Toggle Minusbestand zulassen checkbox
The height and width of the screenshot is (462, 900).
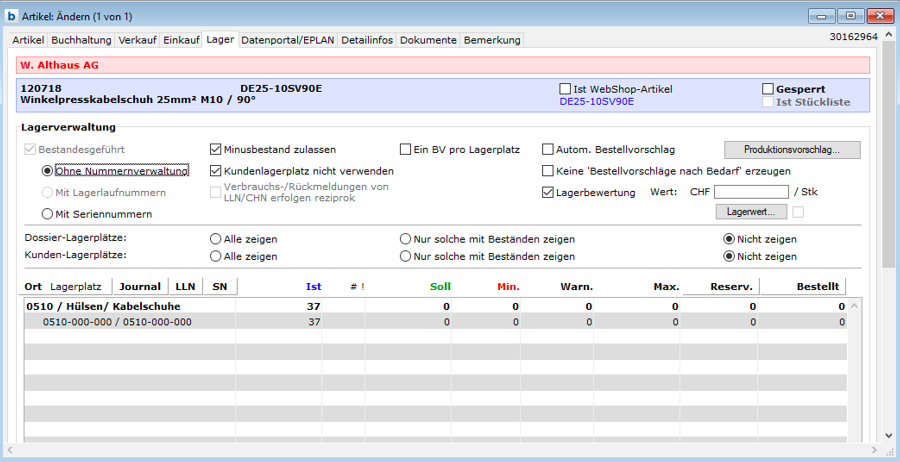[216, 150]
